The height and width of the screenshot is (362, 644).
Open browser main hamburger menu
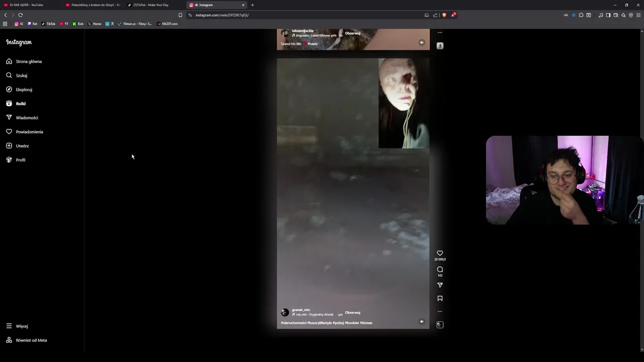638,15
